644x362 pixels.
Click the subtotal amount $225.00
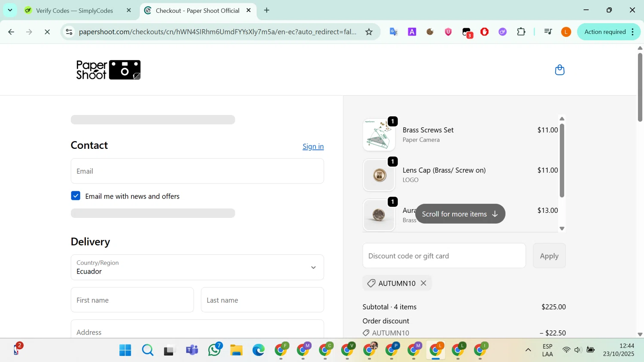coord(553,307)
